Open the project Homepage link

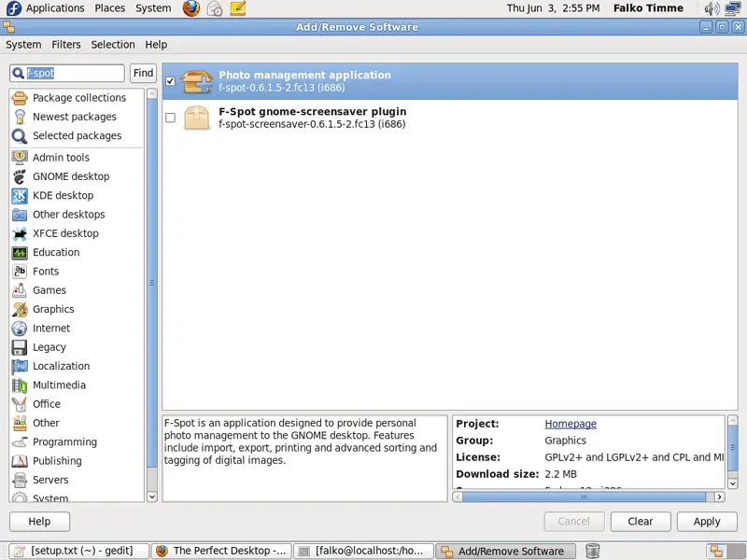click(x=570, y=424)
